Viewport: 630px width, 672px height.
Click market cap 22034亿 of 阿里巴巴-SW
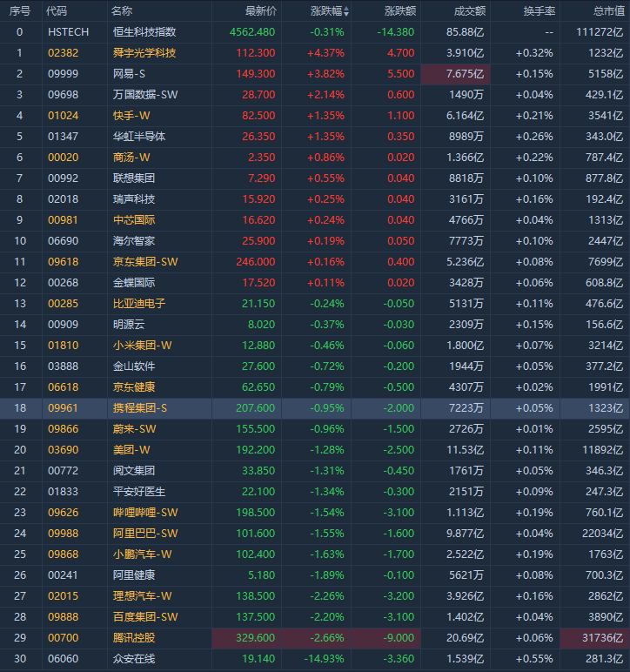(603, 534)
